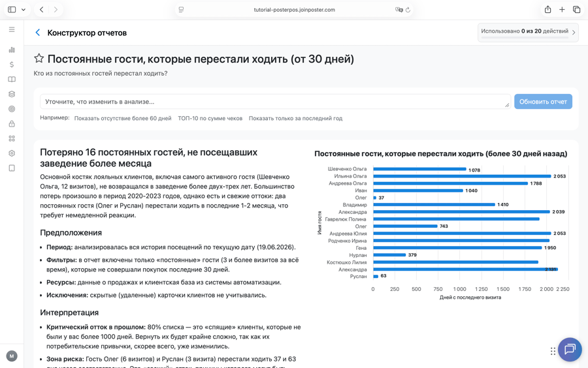Click 'Кто из постоянных гостей перестал ходить?' subtitle
This screenshot has width=588, height=368.
coord(101,73)
